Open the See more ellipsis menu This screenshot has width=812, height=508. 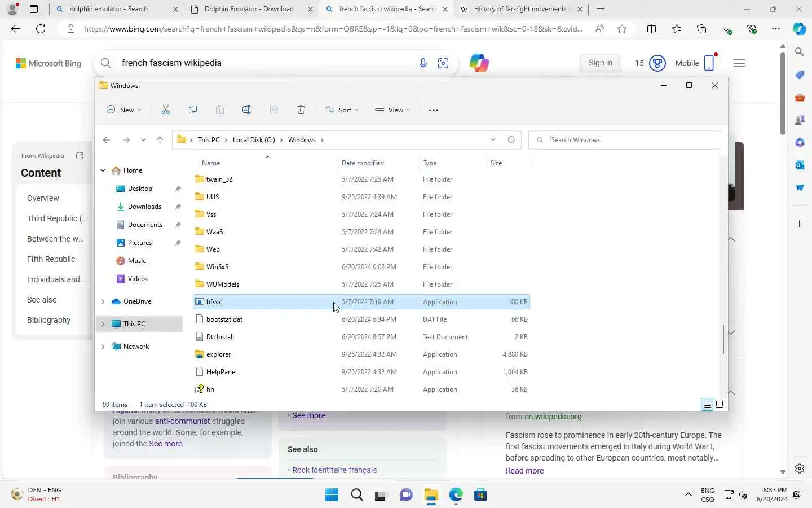click(x=434, y=110)
